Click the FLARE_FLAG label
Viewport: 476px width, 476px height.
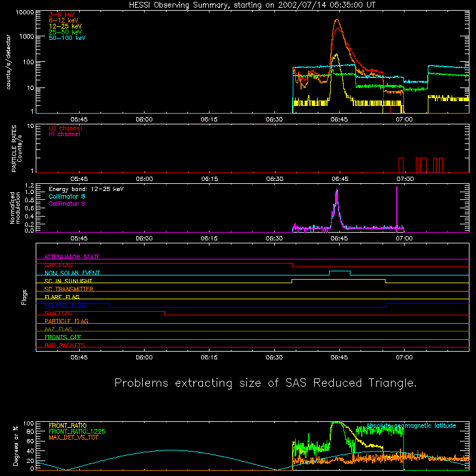tap(62, 297)
